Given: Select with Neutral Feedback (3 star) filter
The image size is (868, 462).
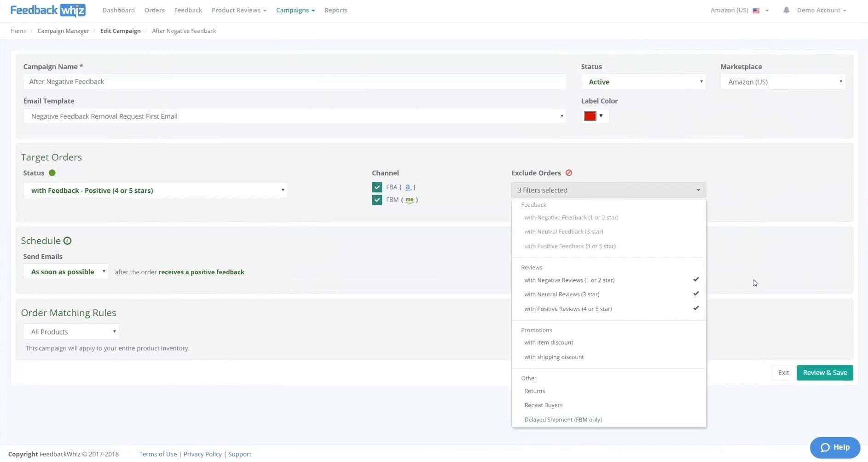Looking at the screenshot, I should [608, 231].
